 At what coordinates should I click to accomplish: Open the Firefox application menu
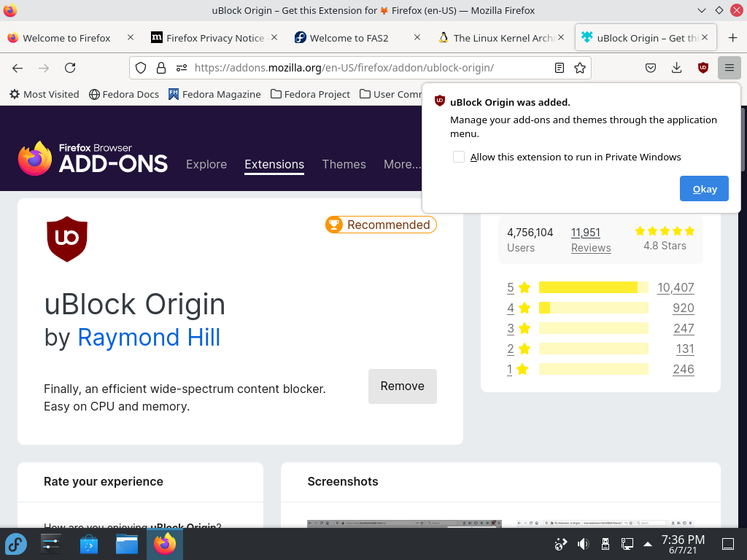(729, 68)
